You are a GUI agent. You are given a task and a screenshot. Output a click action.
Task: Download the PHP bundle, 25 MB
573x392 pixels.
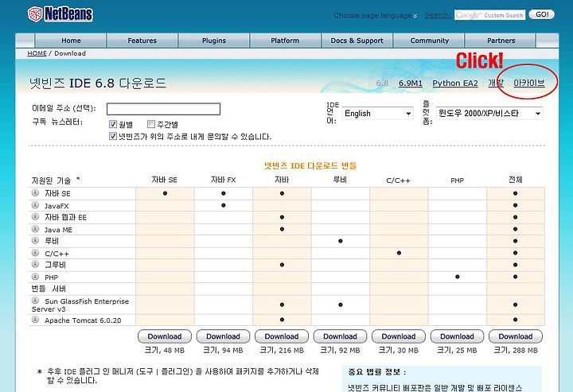457,336
